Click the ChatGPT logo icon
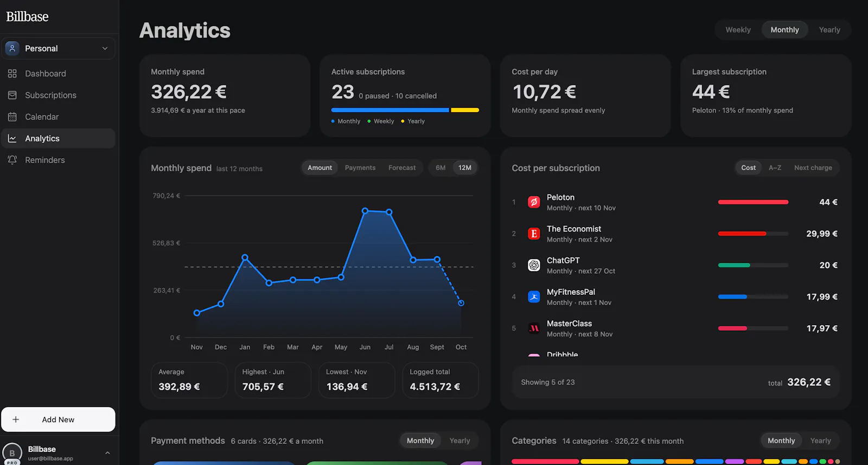The image size is (868, 465). [534, 265]
